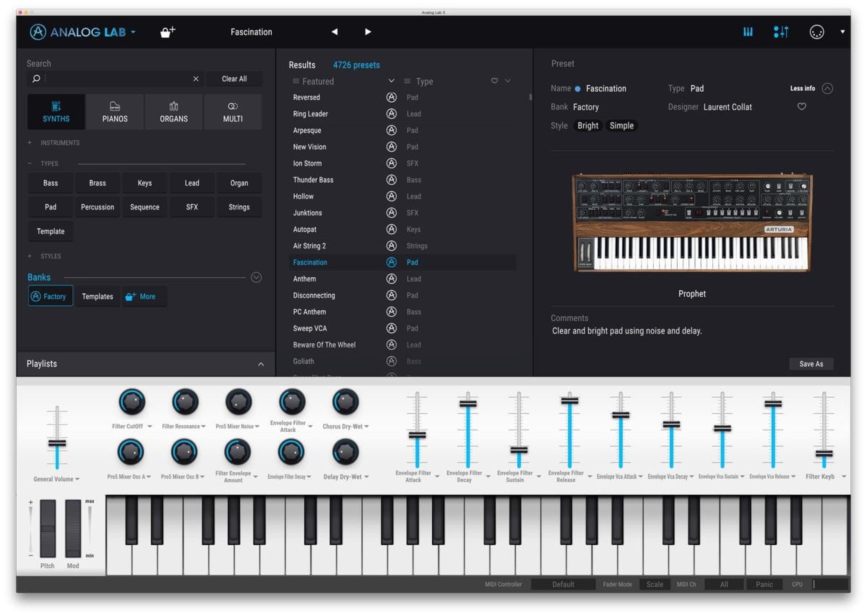The height and width of the screenshot is (616, 867).
Task: Click the search magnifier icon
Action: 36,79
